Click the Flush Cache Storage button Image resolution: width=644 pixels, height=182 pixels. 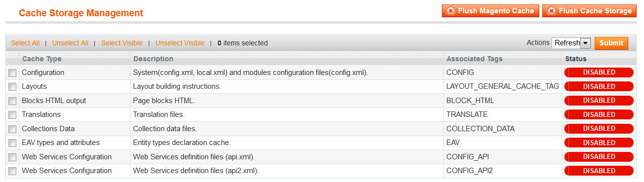(x=589, y=11)
